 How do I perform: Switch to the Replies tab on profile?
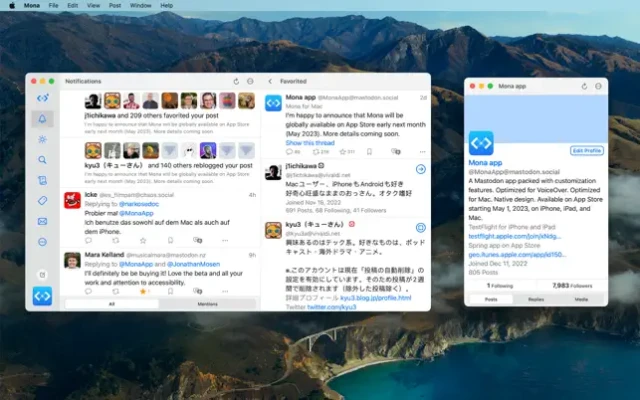[536, 299]
